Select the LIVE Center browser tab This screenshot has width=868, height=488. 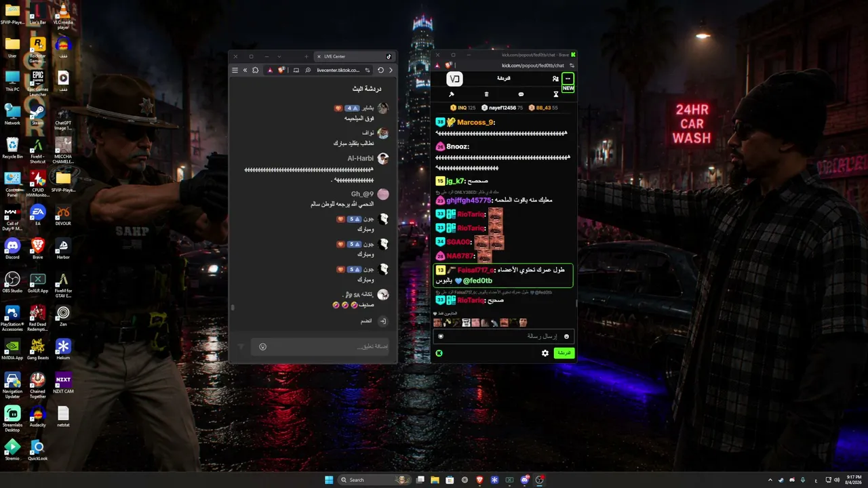pos(355,56)
